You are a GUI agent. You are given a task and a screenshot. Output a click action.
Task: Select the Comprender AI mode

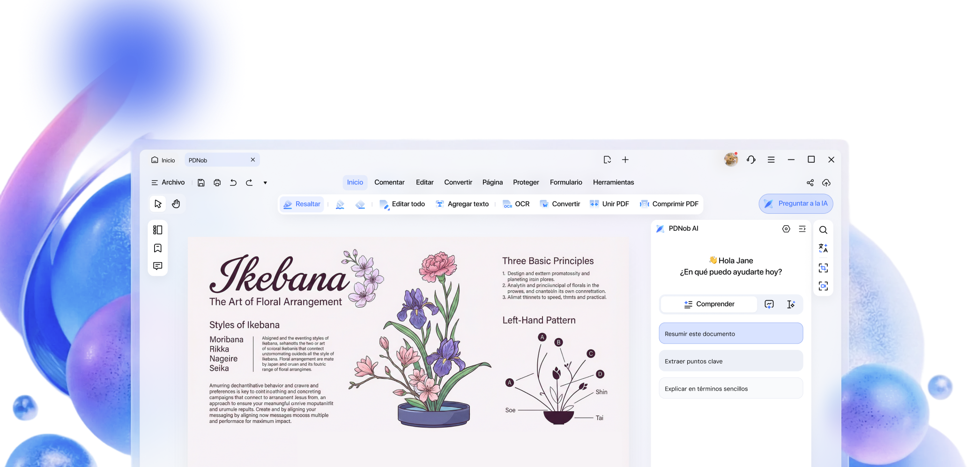(x=709, y=304)
